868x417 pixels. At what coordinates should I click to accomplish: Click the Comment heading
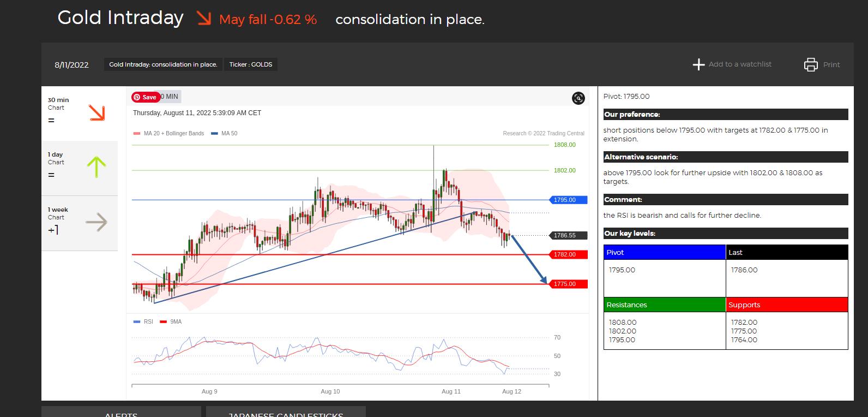tap(726, 199)
